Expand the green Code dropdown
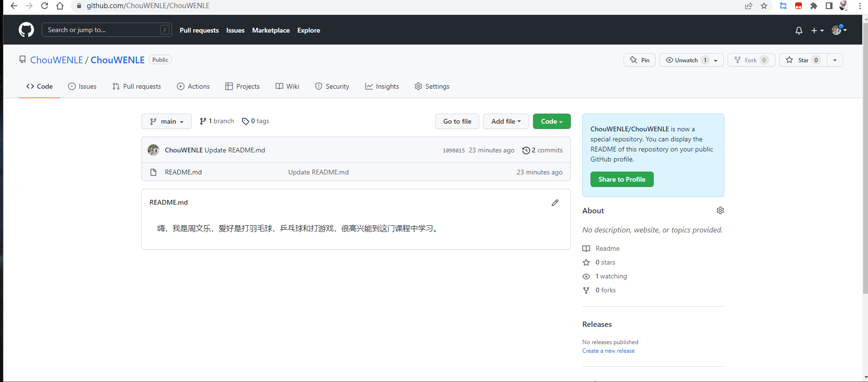 coord(552,121)
